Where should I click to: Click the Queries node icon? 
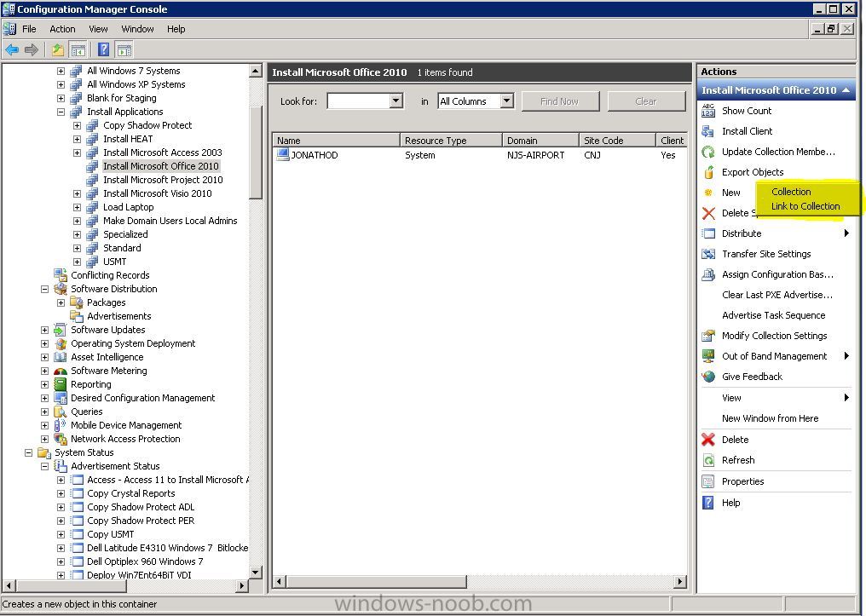point(61,412)
